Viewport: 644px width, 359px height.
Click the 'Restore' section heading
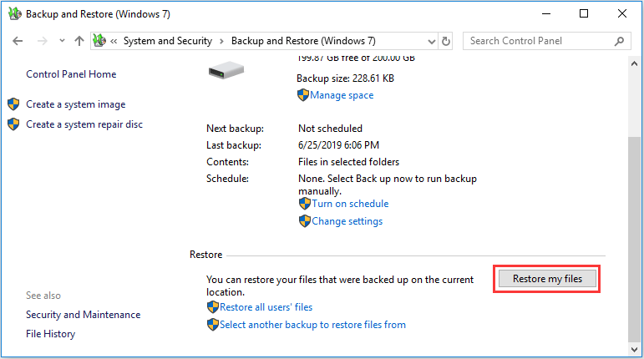(205, 255)
